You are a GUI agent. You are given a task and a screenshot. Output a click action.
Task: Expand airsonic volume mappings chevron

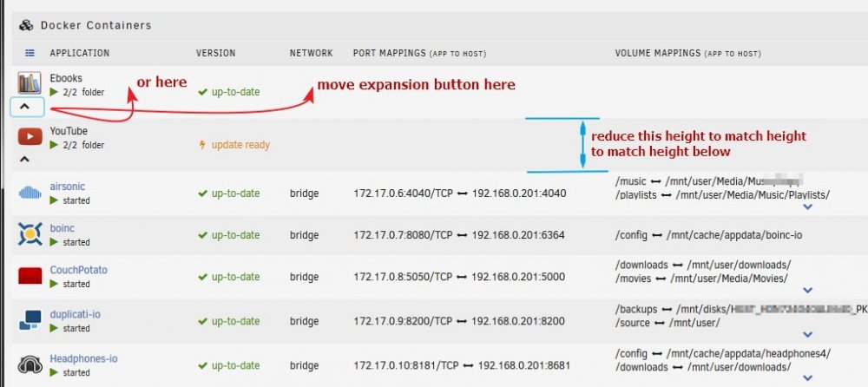[807, 207]
